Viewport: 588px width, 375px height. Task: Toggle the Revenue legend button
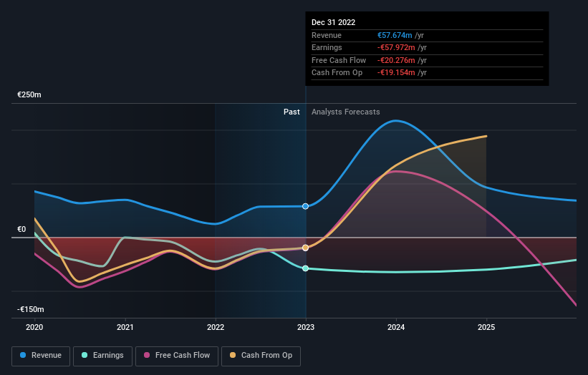tap(41, 356)
